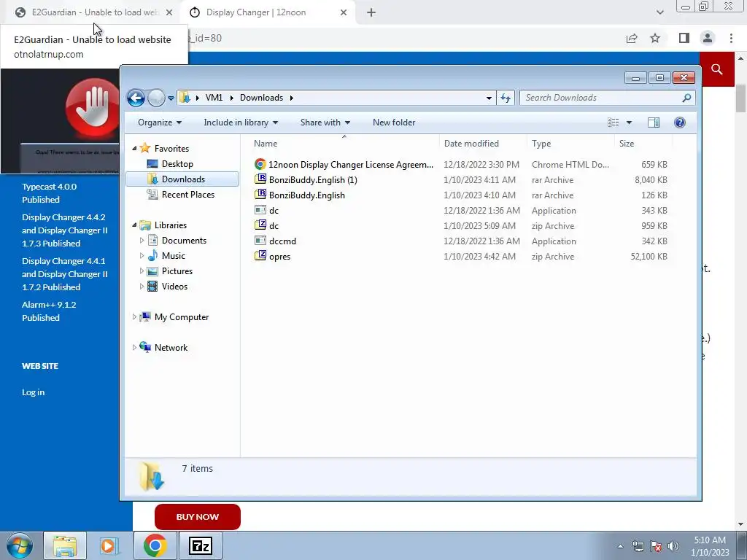The image size is (747, 560).
Task: Click the Explorer Back navigation arrow
Action: point(136,98)
